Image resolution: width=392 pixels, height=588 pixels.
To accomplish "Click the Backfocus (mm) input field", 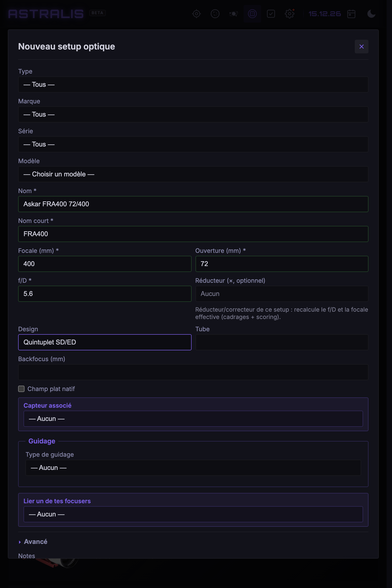I will pyautogui.click(x=193, y=372).
